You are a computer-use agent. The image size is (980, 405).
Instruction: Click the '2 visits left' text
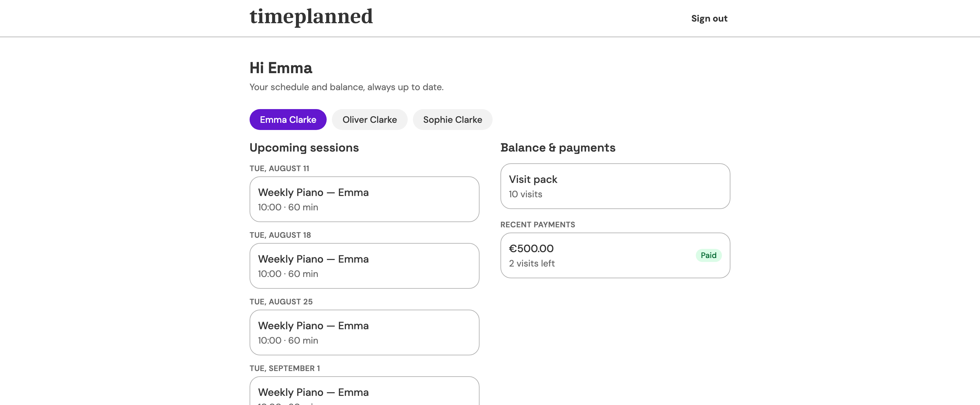tap(532, 264)
